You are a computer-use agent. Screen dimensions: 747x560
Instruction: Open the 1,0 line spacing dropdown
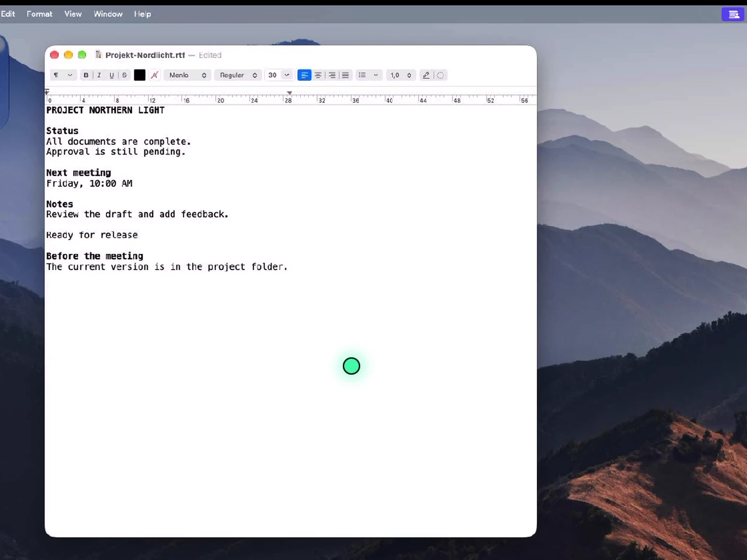pyautogui.click(x=401, y=75)
